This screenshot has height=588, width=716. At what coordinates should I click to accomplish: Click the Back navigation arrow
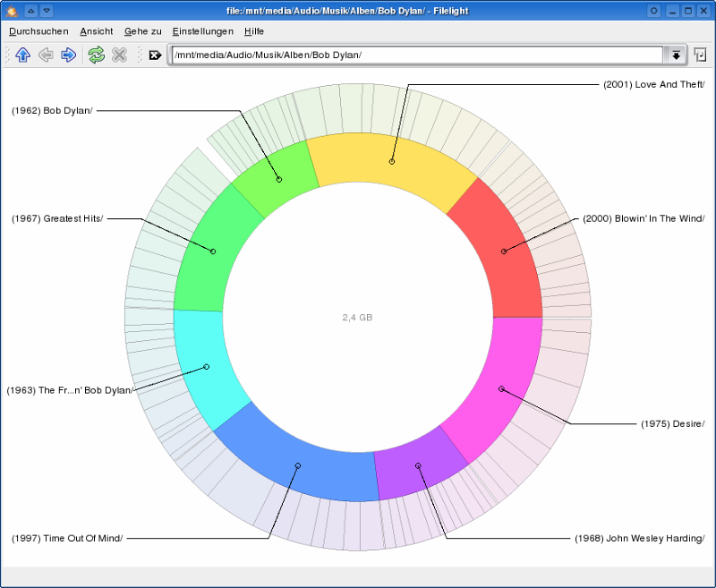click(x=46, y=55)
